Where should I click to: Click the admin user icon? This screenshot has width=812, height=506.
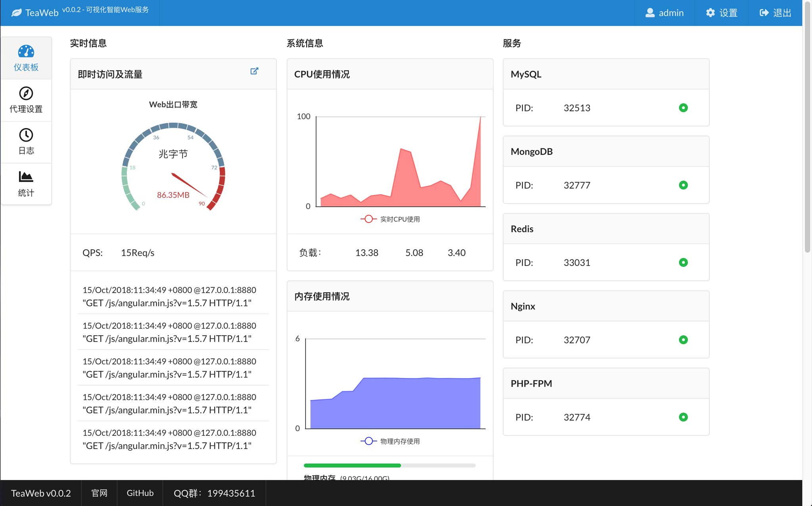[x=650, y=13]
